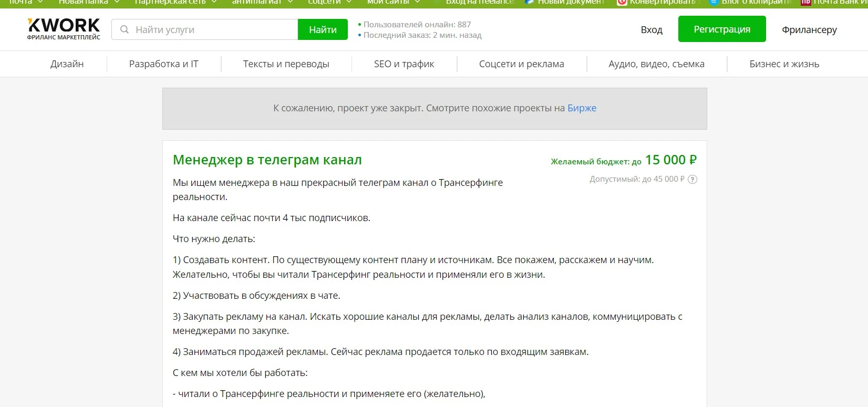Expand the 'мои сайты' bookmarks folder
The image size is (868, 407).
pyautogui.click(x=394, y=3)
